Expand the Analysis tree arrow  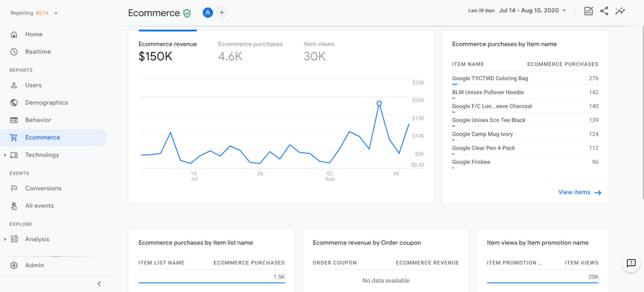[5, 239]
